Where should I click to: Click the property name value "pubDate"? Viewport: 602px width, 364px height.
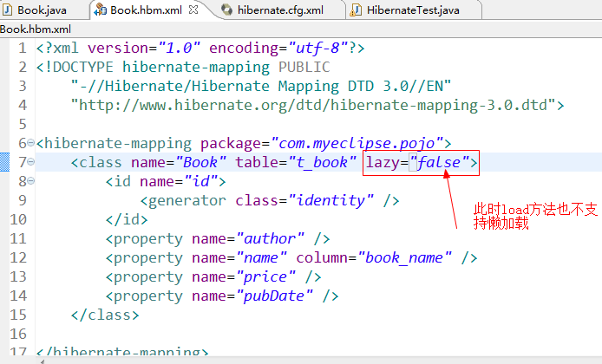pos(274,296)
